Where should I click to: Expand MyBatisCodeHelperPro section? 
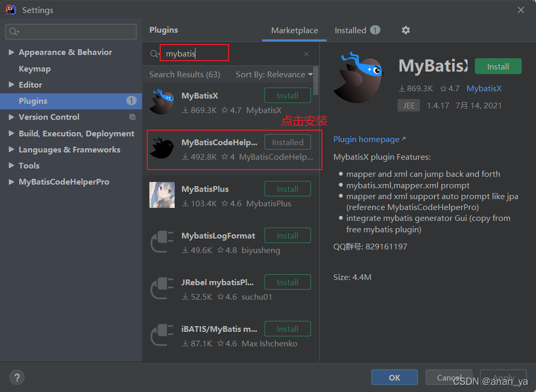point(11,181)
